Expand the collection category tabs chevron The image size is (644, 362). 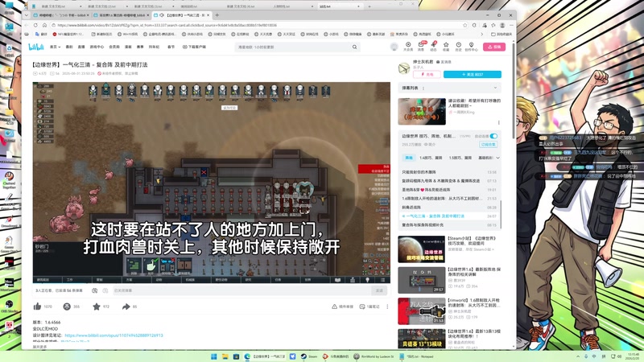point(497,158)
